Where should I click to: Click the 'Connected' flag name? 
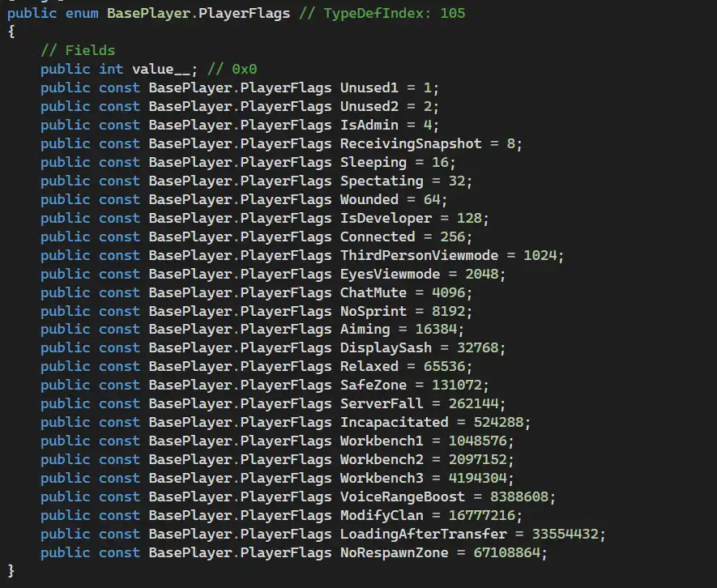coord(378,236)
